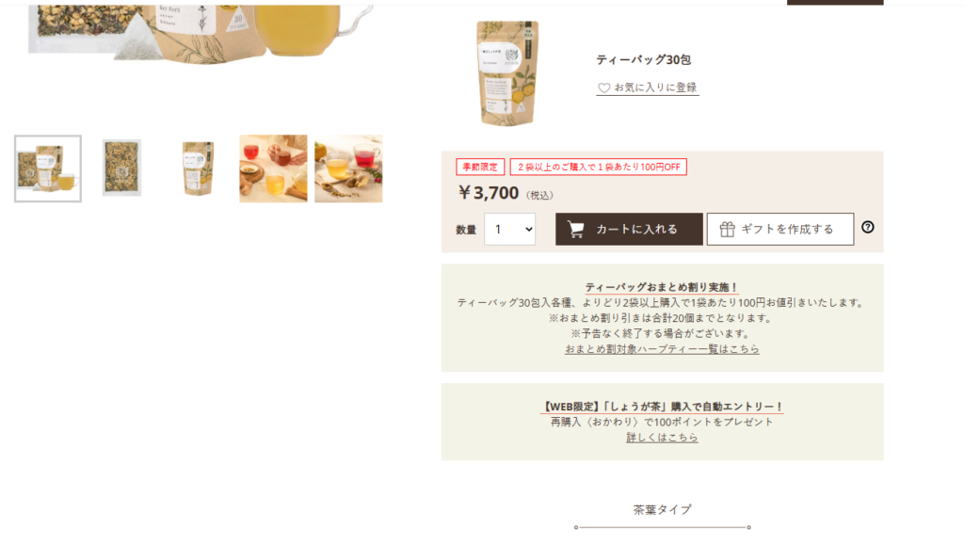Select the loose herb blend thumbnail
The height and width of the screenshot is (560, 964).
[121, 168]
